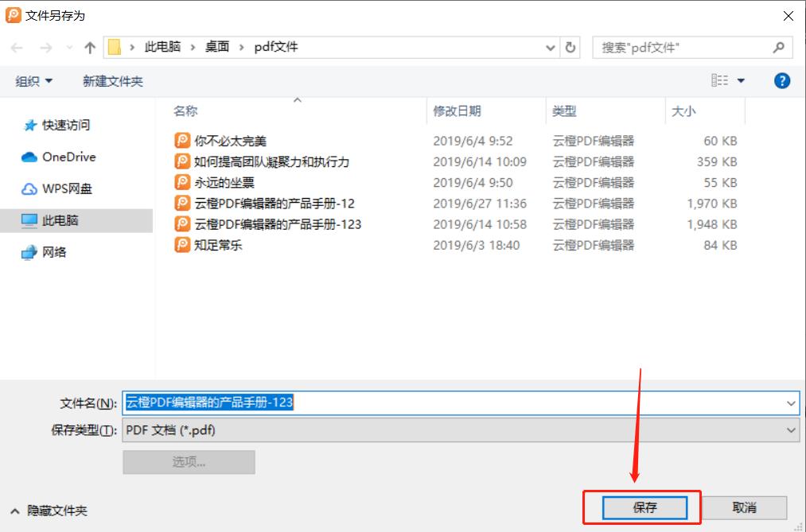Expand the 保存类型 file type dropdown
This screenshot has width=806, height=532.
click(791, 430)
